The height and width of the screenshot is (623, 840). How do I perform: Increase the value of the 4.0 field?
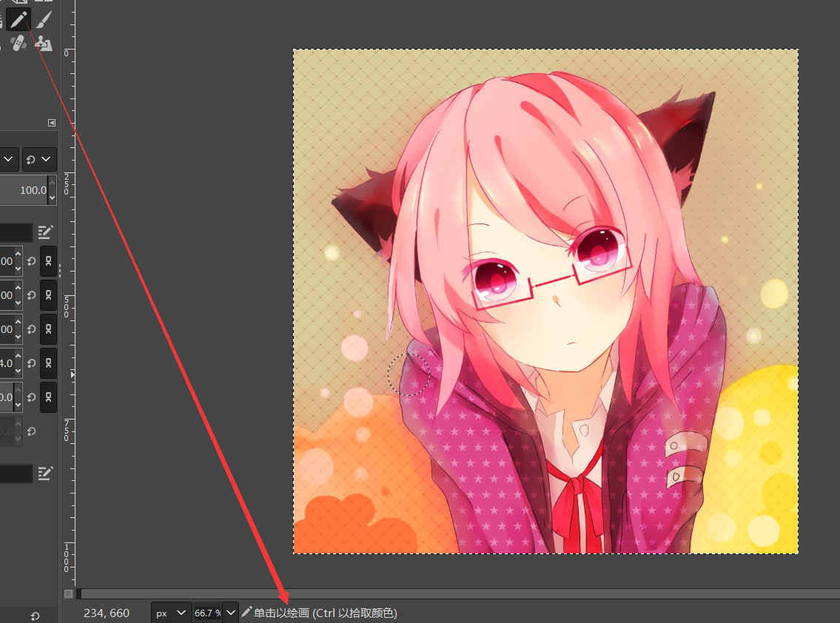click(x=19, y=356)
